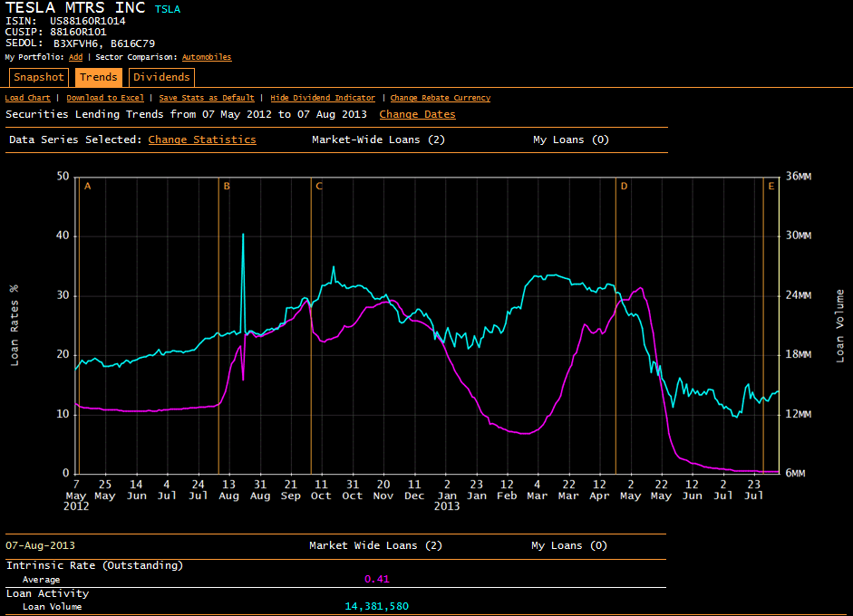This screenshot has width=853, height=616.
Task: Click the TSLA ticker symbol
Action: point(168,9)
